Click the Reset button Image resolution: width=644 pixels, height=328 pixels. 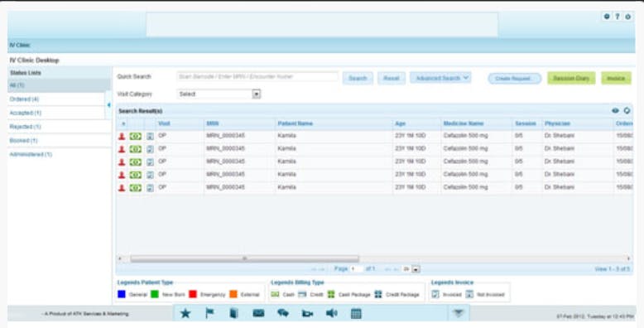(392, 78)
